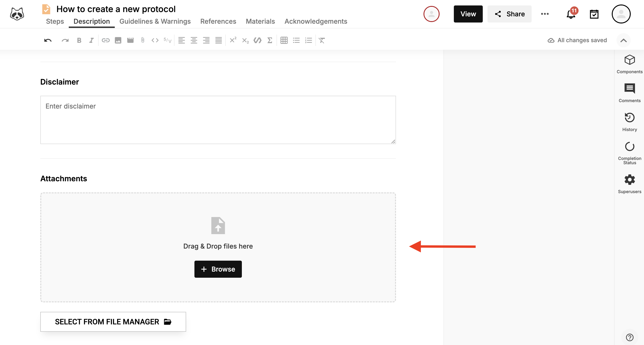Browse files to upload an attachment
The height and width of the screenshot is (345, 644).
(218, 269)
